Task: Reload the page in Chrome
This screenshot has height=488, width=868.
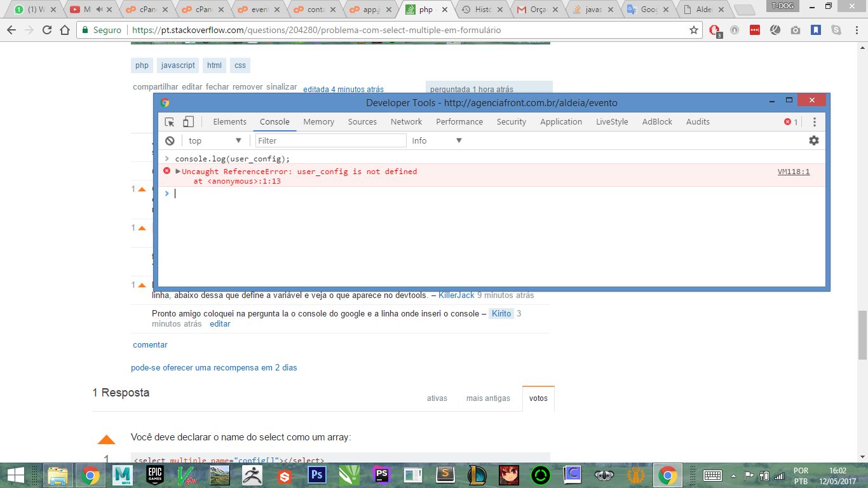Action: (47, 30)
